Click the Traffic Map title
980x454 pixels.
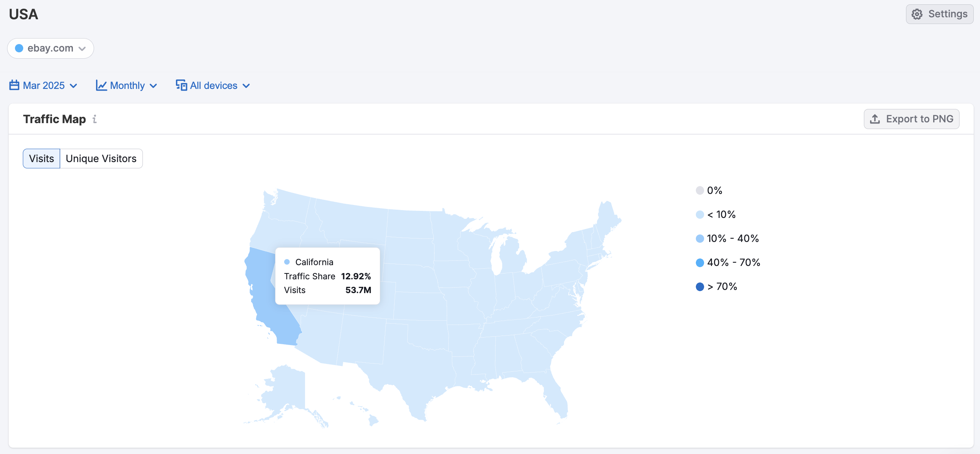click(x=54, y=119)
